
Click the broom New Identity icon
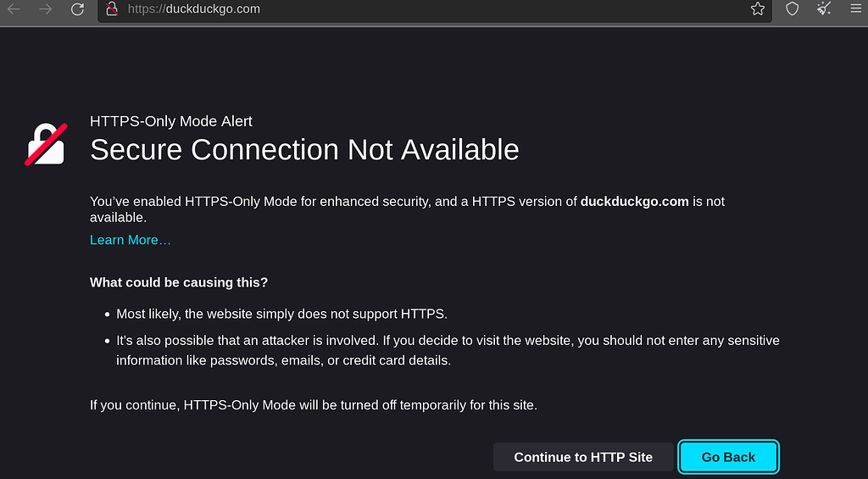tap(824, 8)
